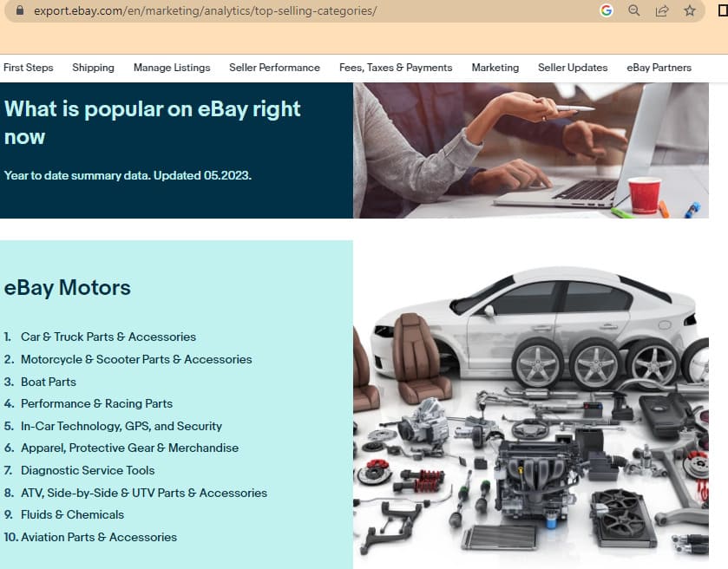
Task: Open the Manage Listings menu
Action: [x=172, y=68]
